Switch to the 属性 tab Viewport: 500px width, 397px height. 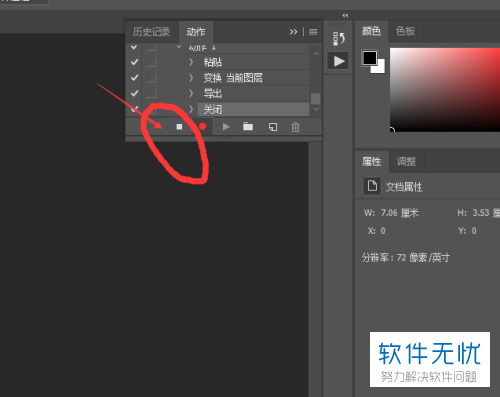click(x=372, y=162)
